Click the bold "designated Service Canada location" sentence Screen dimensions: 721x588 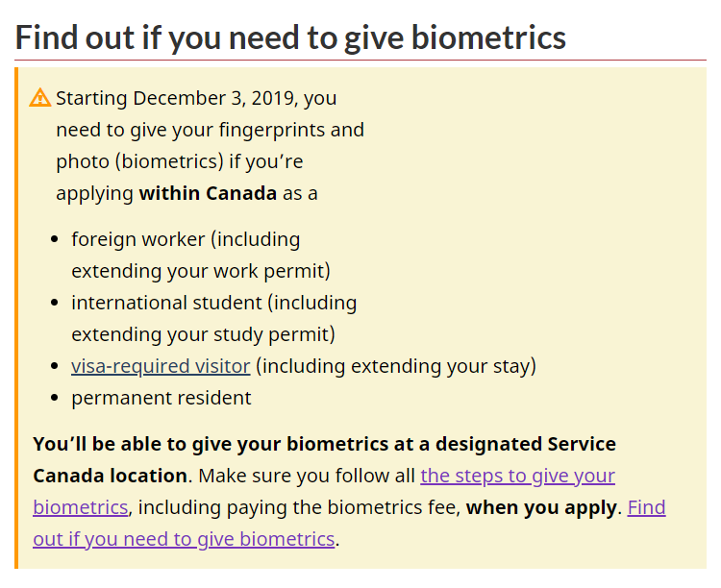click(x=324, y=444)
